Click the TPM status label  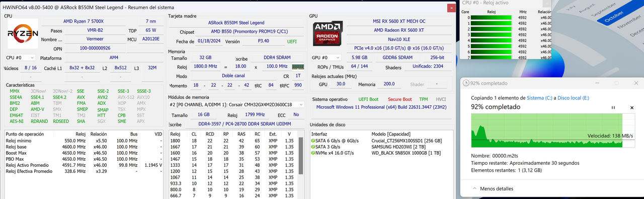tap(424, 99)
